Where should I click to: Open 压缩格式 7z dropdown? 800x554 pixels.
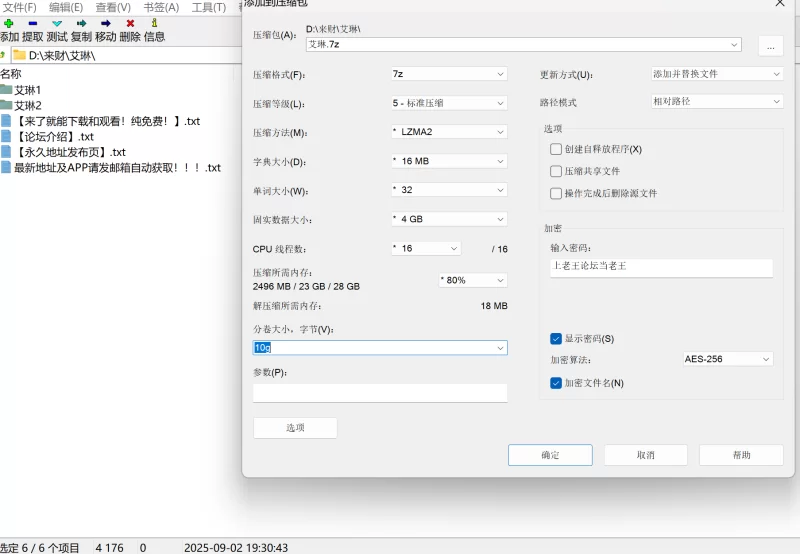click(x=449, y=74)
